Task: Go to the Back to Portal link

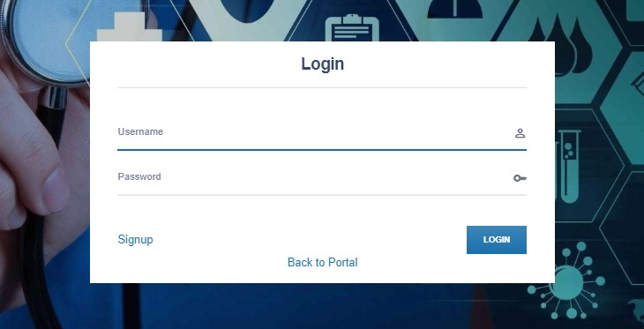Action: (x=322, y=262)
